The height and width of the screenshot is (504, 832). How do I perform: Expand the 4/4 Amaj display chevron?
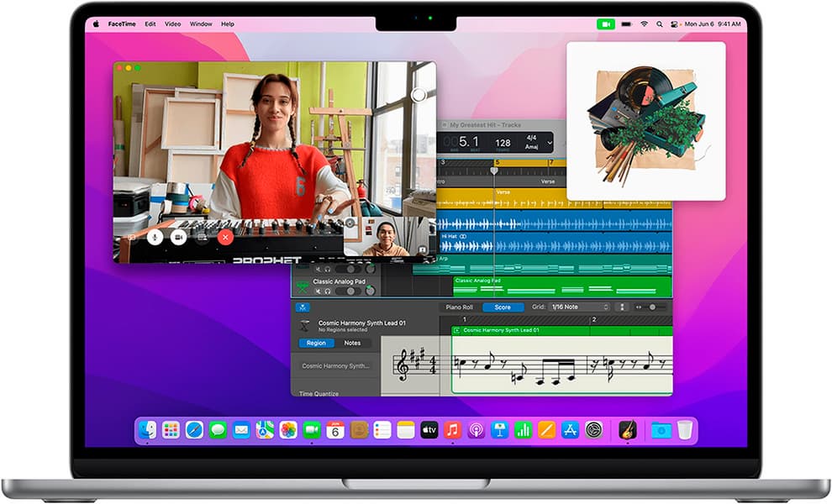pos(550,142)
